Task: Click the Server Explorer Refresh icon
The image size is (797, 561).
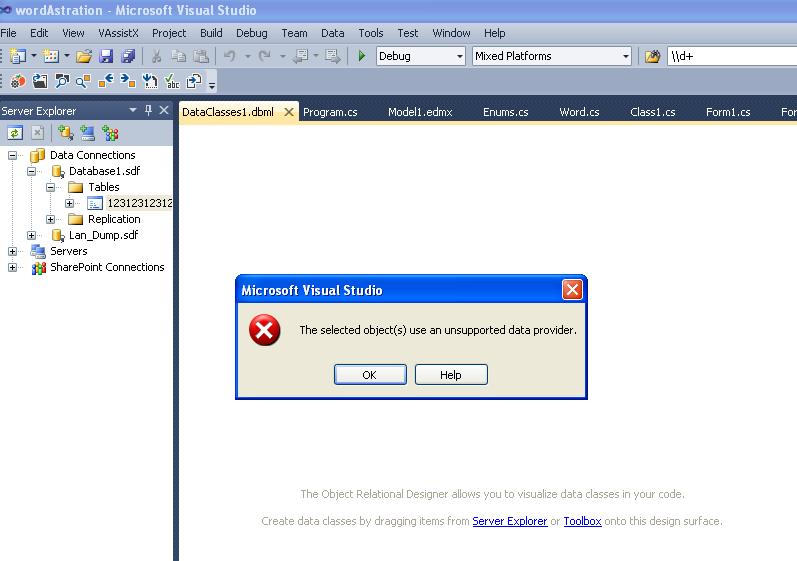Action: [x=15, y=133]
